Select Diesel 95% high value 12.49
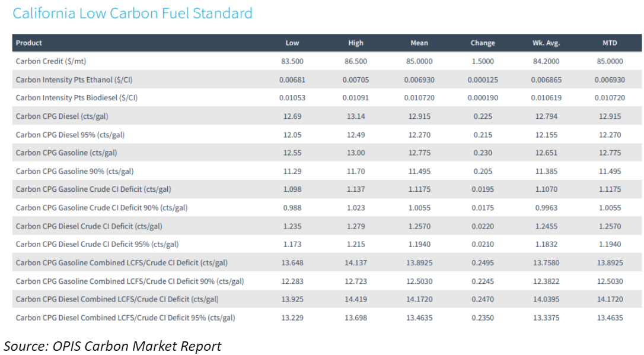644x355 pixels. coord(356,135)
